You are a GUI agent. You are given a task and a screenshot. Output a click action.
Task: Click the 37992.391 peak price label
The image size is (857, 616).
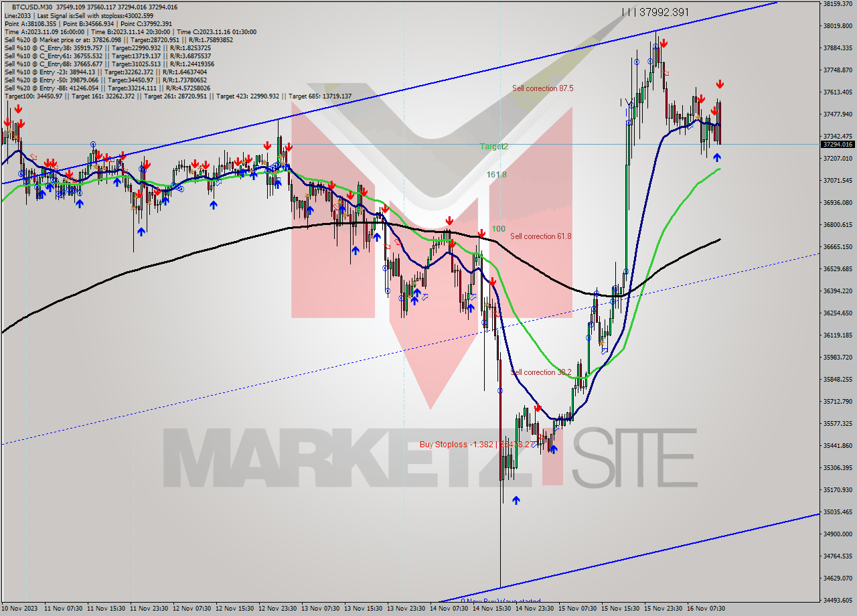pyautogui.click(x=664, y=12)
